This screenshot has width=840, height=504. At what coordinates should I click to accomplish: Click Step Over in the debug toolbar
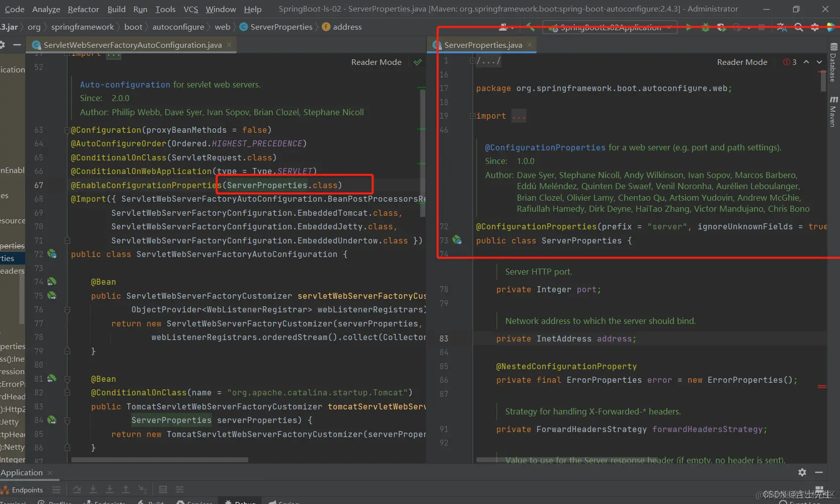(77, 489)
